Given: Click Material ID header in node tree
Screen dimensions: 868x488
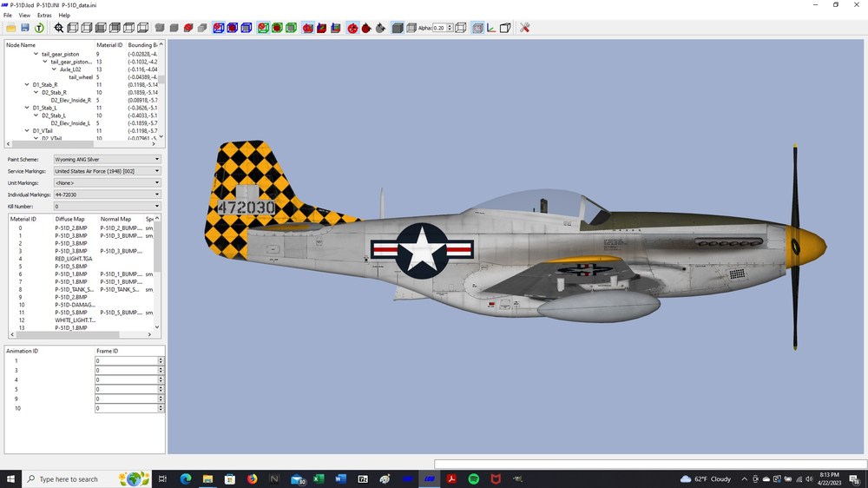Looking at the screenshot, I should pos(109,45).
